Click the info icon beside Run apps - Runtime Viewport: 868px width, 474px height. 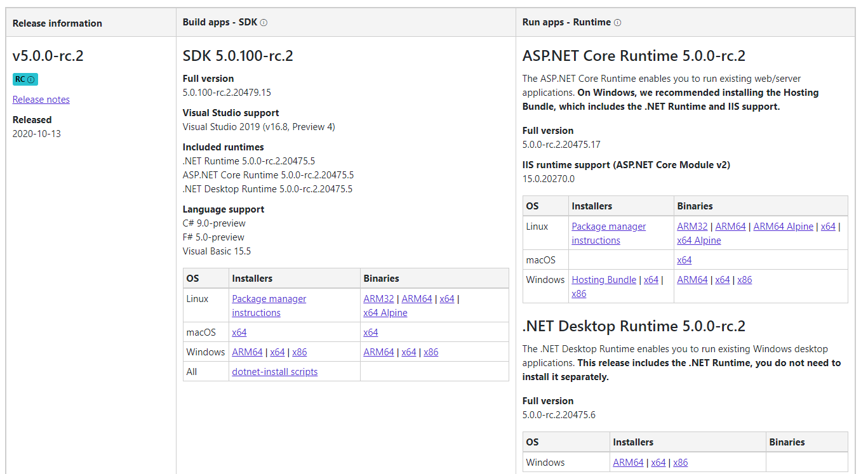click(x=617, y=22)
